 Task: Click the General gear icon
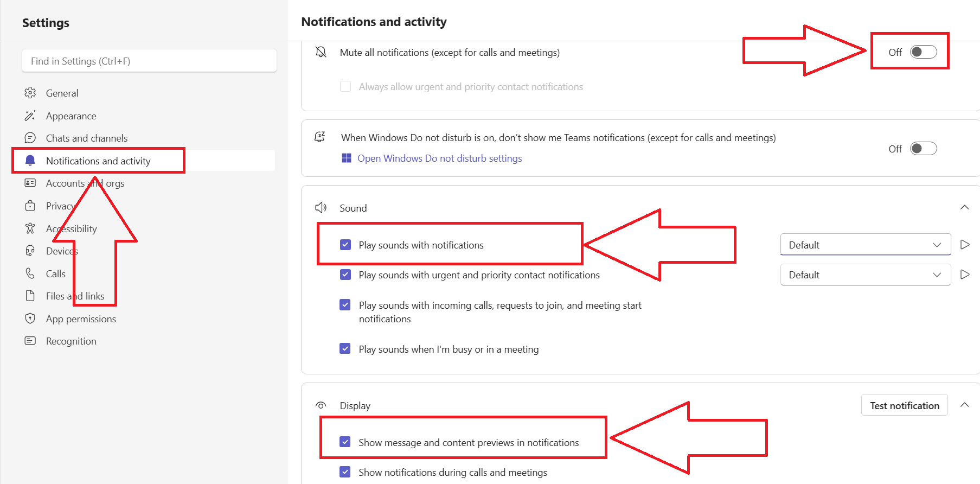pos(30,93)
